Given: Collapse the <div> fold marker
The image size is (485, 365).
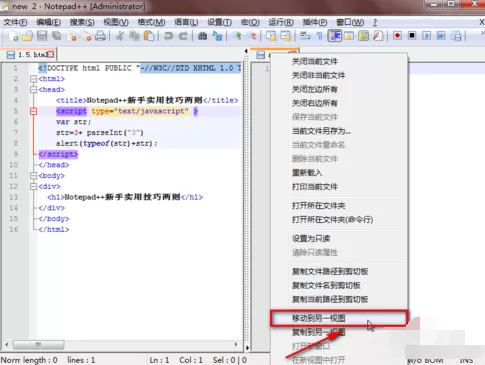Looking at the screenshot, I should point(33,186).
